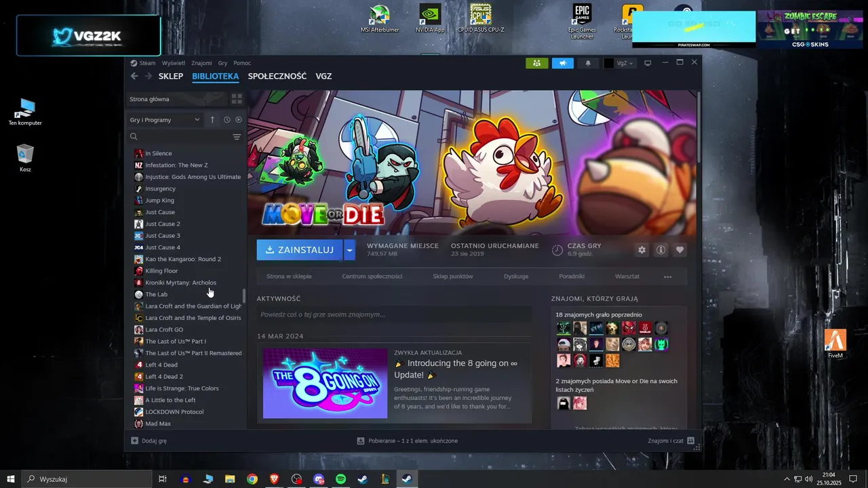Open game settings gear for Move or Die
The height and width of the screenshot is (488, 868).
(x=642, y=250)
